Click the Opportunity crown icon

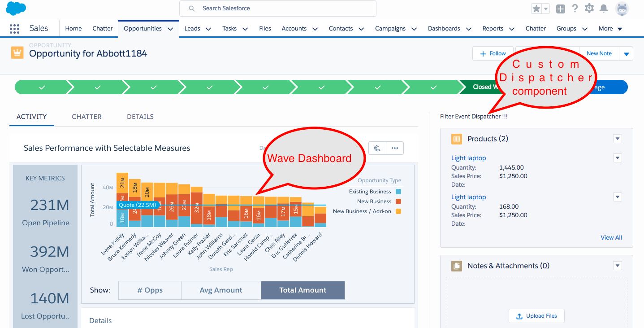point(17,52)
